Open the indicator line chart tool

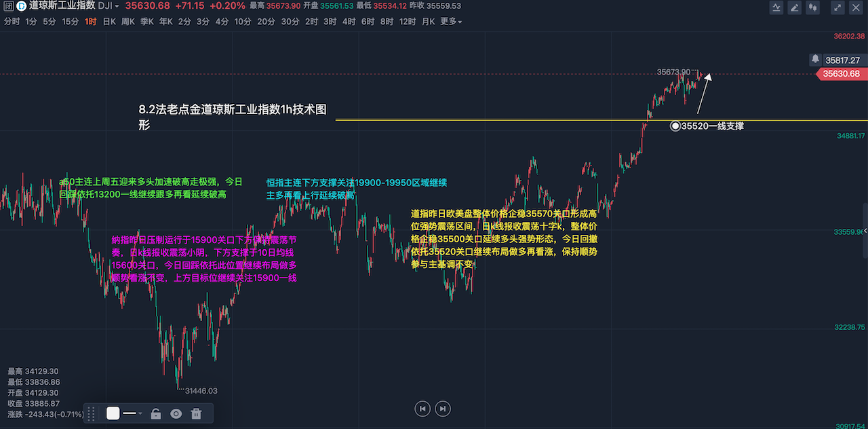[x=776, y=7]
